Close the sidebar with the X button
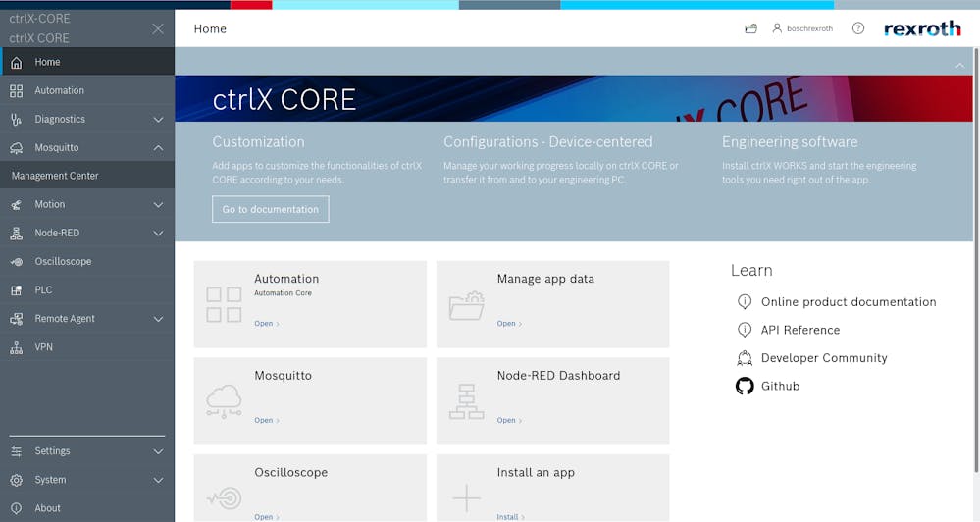This screenshot has height=522, width=980. click(x=158, y=28)
